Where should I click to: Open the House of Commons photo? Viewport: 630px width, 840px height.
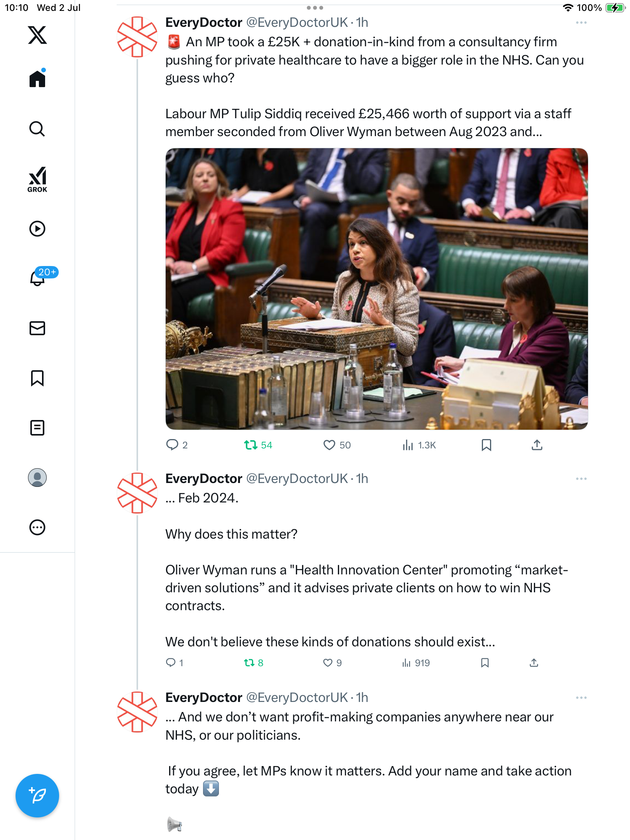376,289
